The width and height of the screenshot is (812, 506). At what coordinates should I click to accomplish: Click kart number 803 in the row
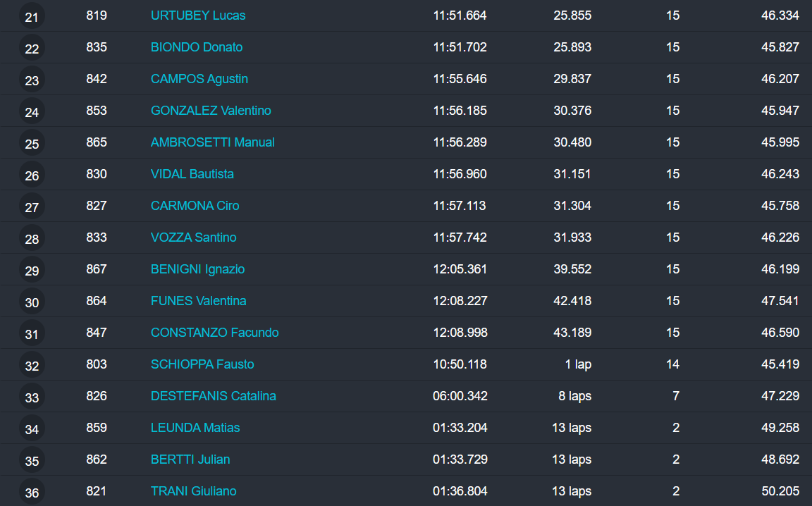[x=97, y=364]
